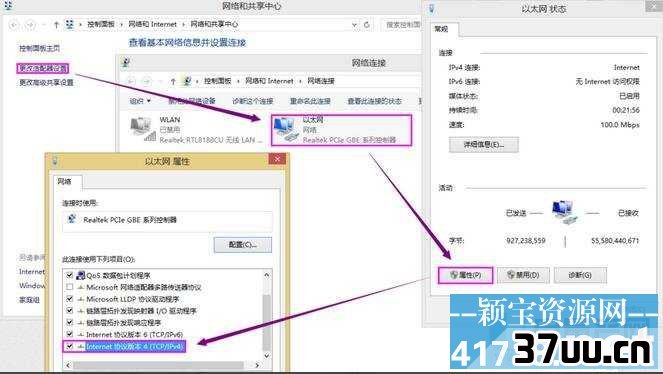This screenshot has width=663, height=374.
Task: Enable Microsoft 网络适配器多路传送器协议 checkbox
Action: pyautogui.click(x=70, y=287)
